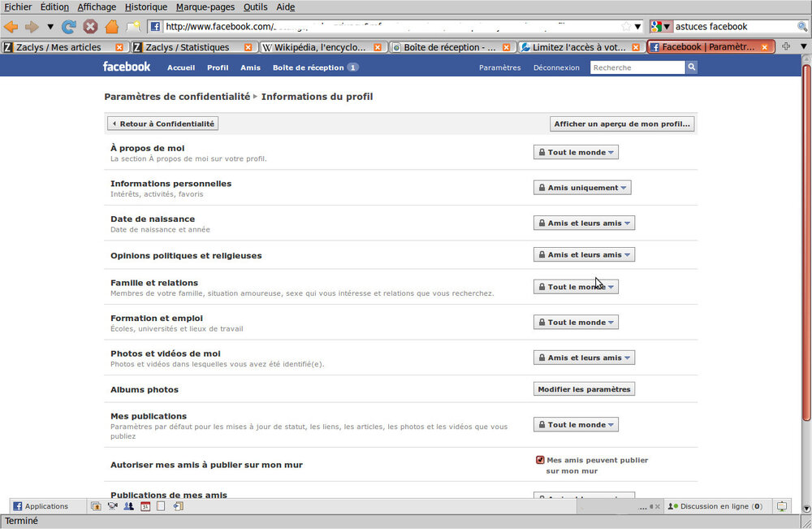812x529 pixels.
Task: Change the 'Formation et emploi' visibility dropdown
Action: click(x=576, y=323)
